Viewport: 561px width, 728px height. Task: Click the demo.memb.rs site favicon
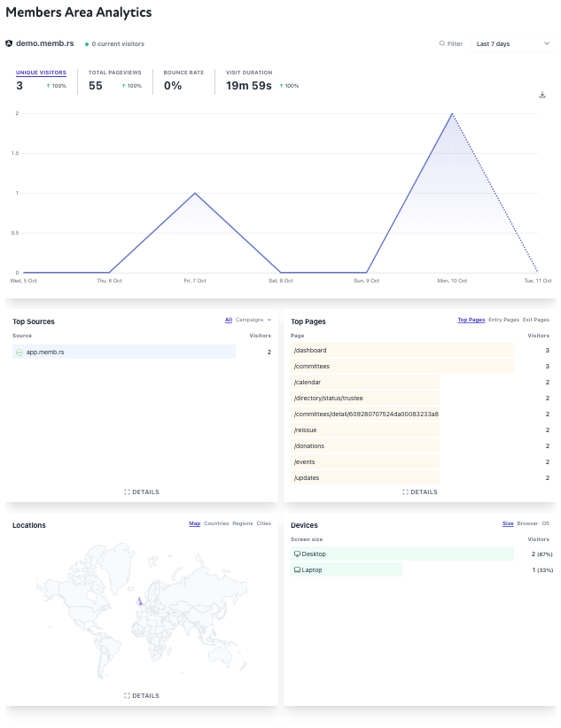[x=9, y=43]
